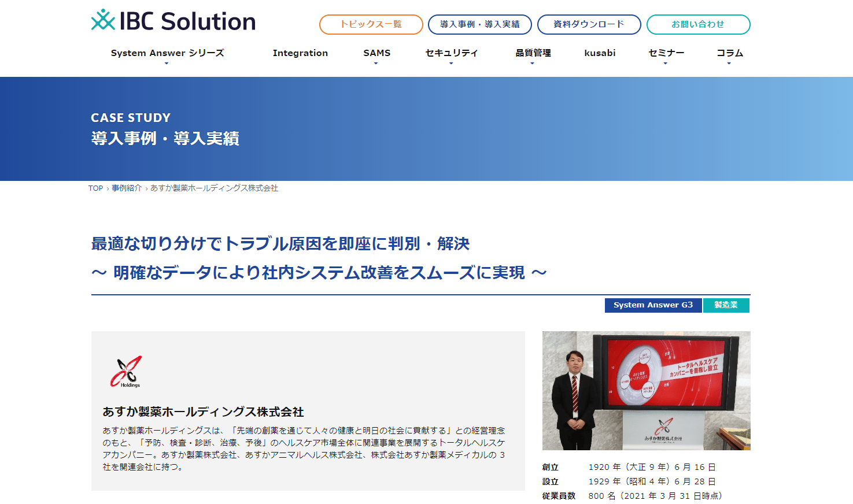Expand the セキュリティ dropdown menu
The image size is (853, 504).
pyautogui.click(x=452, y=53)
